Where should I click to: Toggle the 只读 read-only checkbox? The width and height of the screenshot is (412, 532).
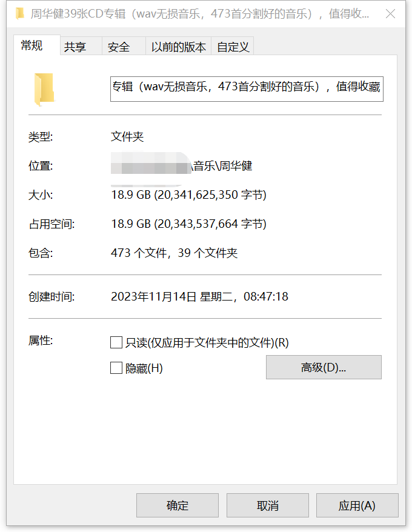[x=116, y=342]
